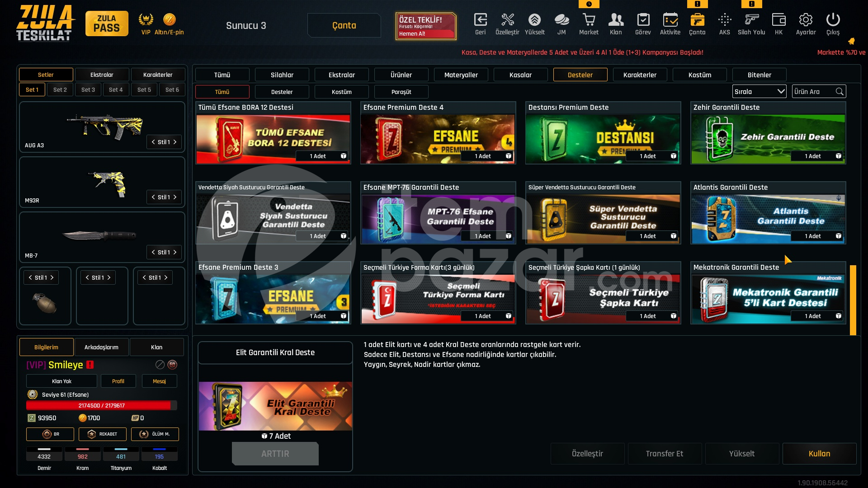
Task: Switch to the Kasalar tab
Action: (x=520, y=75)
